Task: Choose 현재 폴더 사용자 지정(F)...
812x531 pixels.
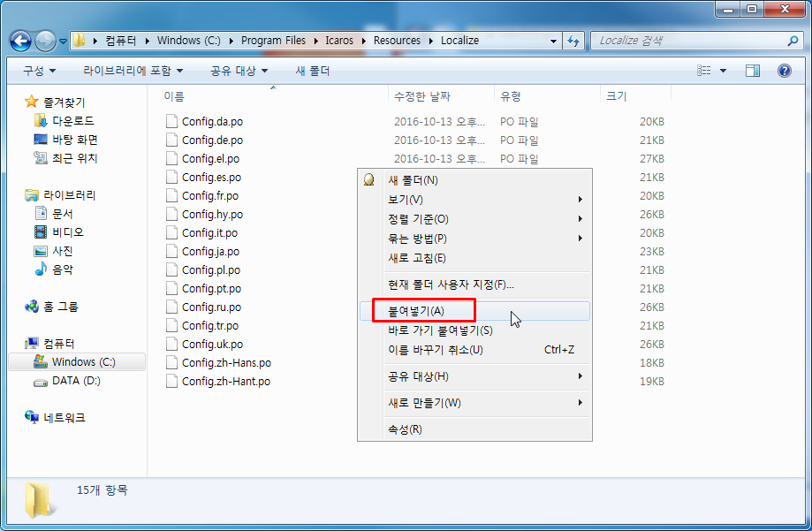Action: point(474,284)
